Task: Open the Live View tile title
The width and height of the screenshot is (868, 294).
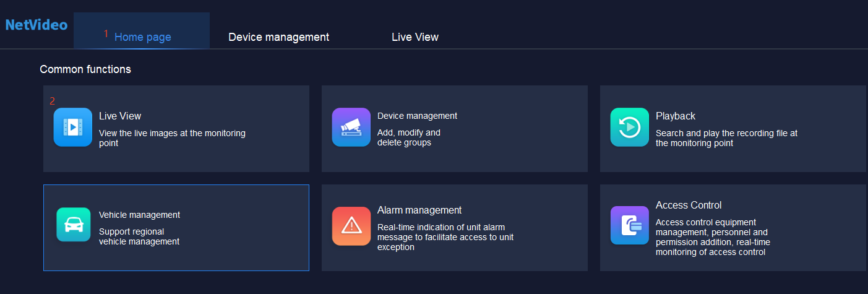Action: (x=120, y=116)
